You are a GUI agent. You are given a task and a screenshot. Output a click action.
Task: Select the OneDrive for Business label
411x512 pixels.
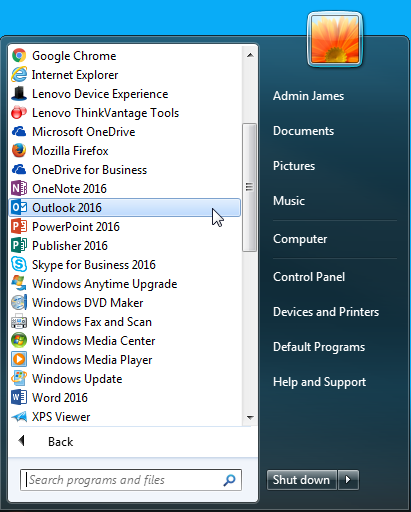tap(89, 170)
